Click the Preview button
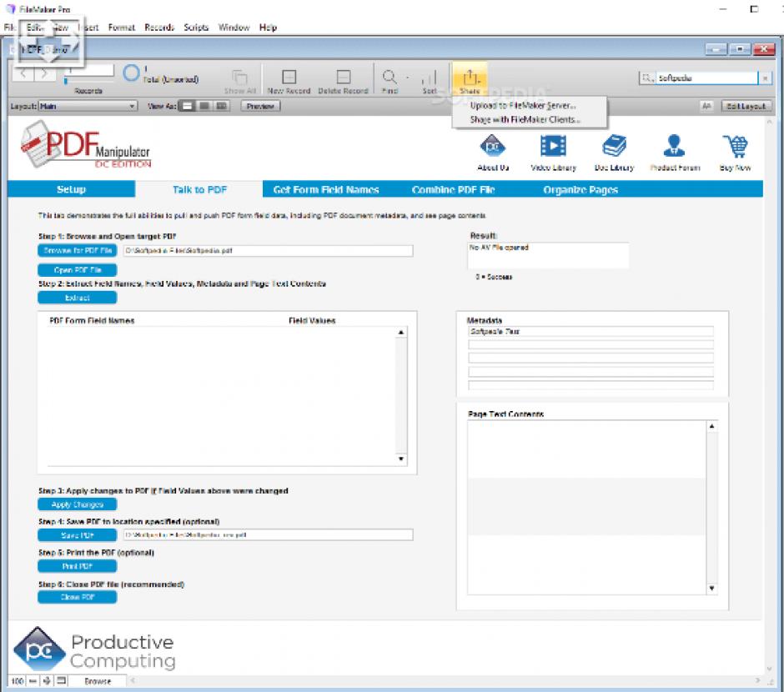 (x=260, y=106)
